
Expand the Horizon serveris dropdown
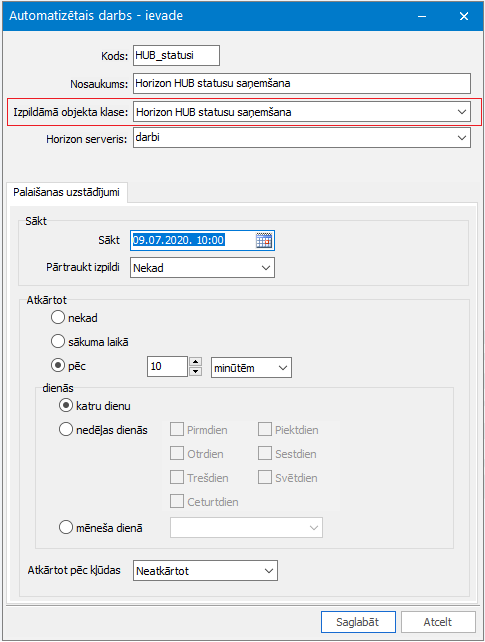(462, 138)
